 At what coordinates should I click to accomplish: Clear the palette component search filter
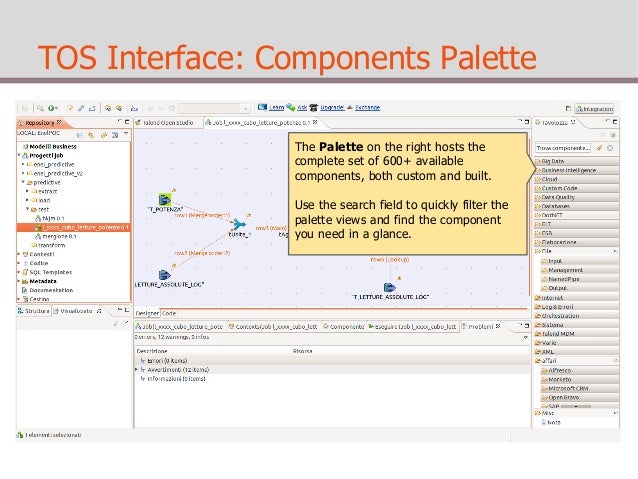(x=610, y=148)
